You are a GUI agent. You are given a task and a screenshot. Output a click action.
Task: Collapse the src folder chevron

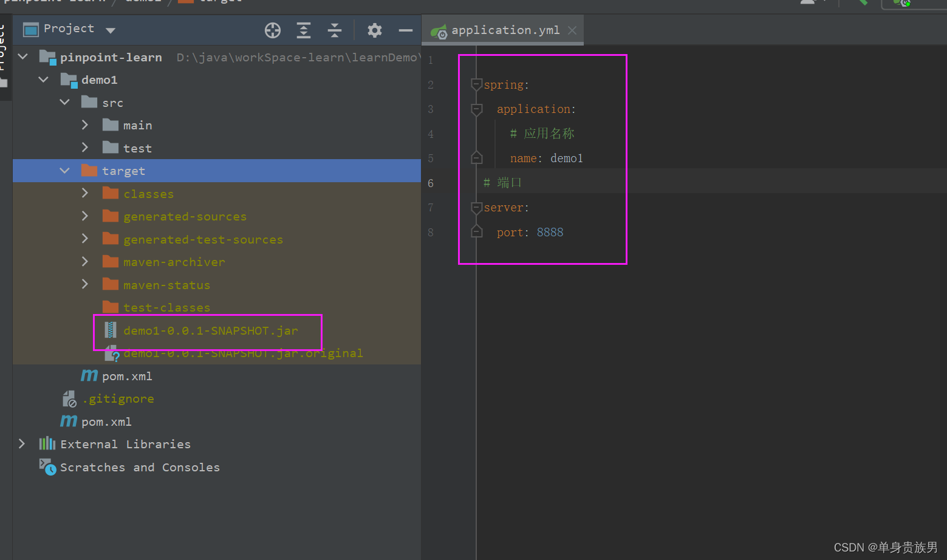(x=65, y=103)
